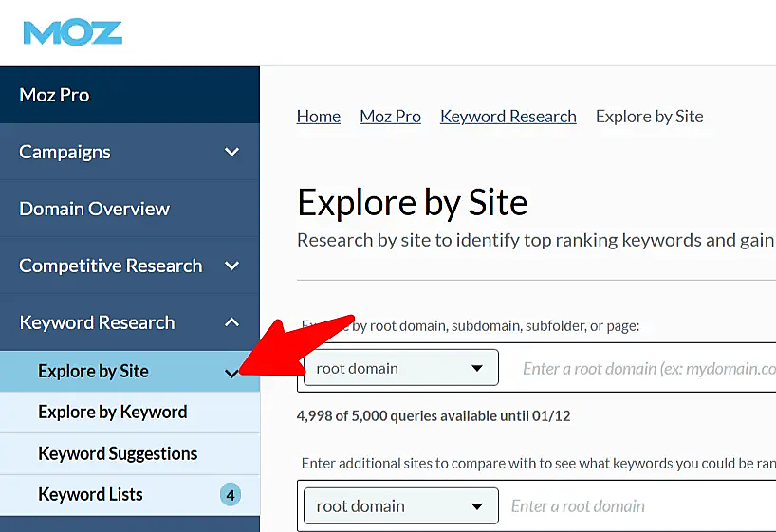Collapse the Keyword Research section chevron
Viewport: 776px width, 532px height.
tap(231, 322)
